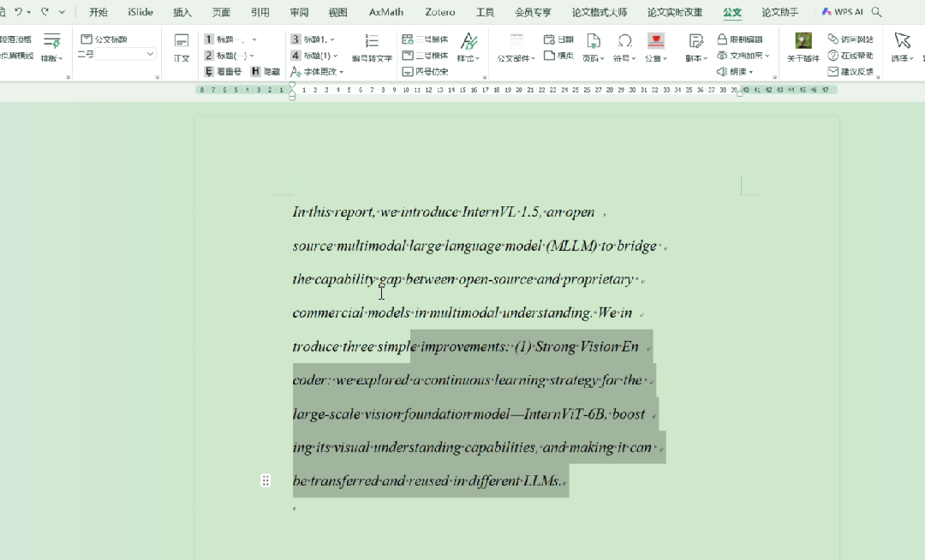Open the 引用 tab
The height and width of the screenshot is (560, 925).
pos(260,12)
